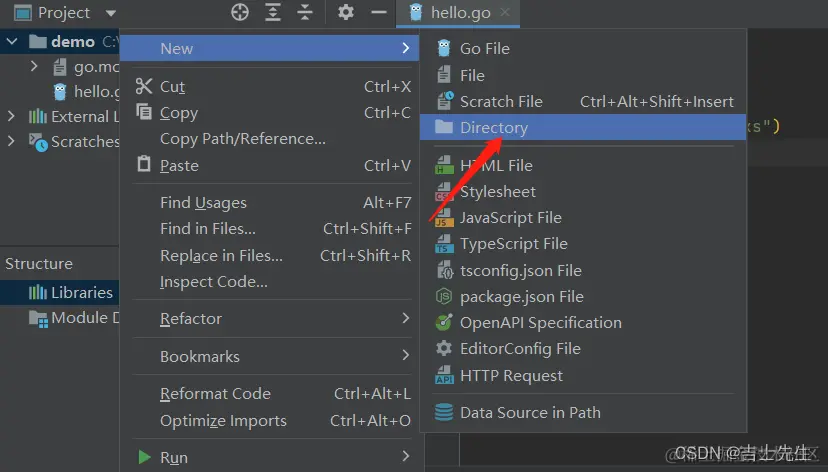The width and height of the screenshot is (828, 472).
Task: Open the Refactor submenu
Action: pos(269,319)
